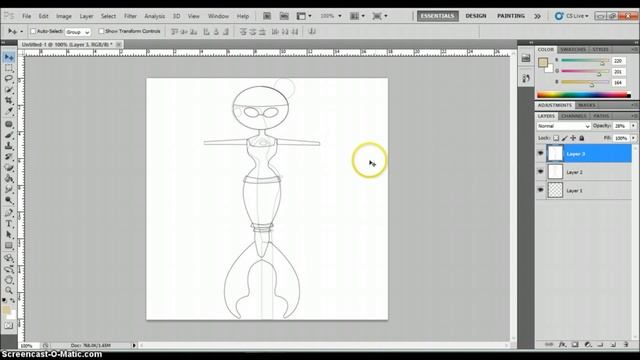640x360 pixels.
Task: Select the Blur tool
Action: click(9, 189)
